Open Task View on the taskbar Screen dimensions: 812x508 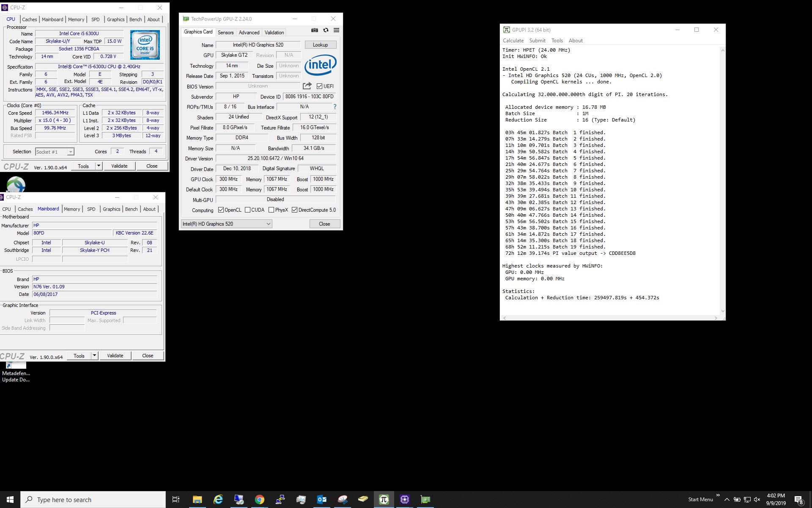point(176,500)
